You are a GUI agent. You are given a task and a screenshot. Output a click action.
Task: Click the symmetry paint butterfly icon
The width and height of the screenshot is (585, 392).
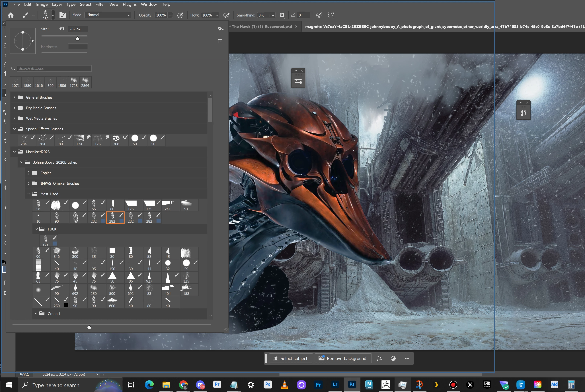click(x=331, y=15)
